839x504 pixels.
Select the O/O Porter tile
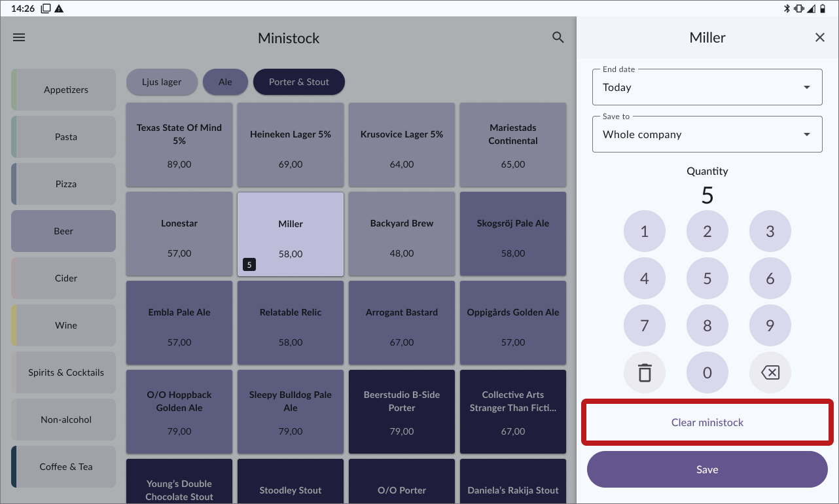point(402,481)
